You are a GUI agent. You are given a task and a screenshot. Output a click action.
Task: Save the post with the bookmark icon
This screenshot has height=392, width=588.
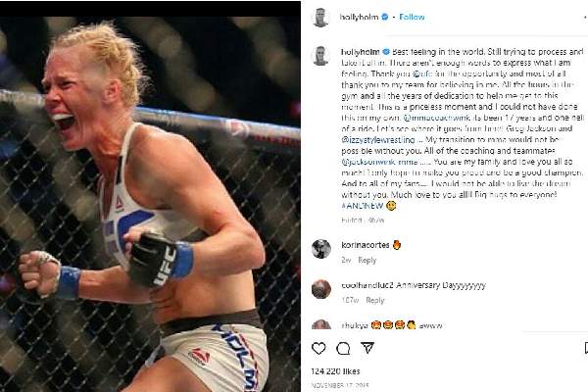click(586, 348)
